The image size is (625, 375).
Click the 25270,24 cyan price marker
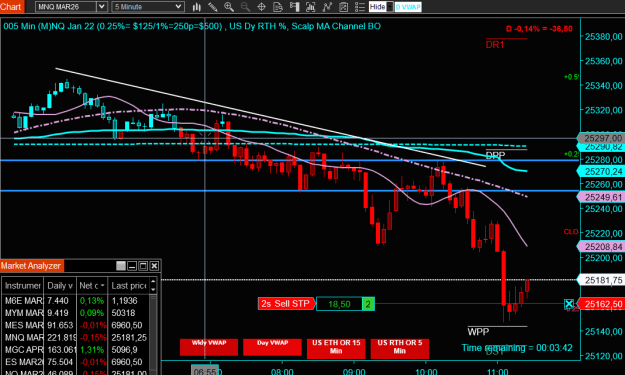pyautogui.click(x=601, y=172)
